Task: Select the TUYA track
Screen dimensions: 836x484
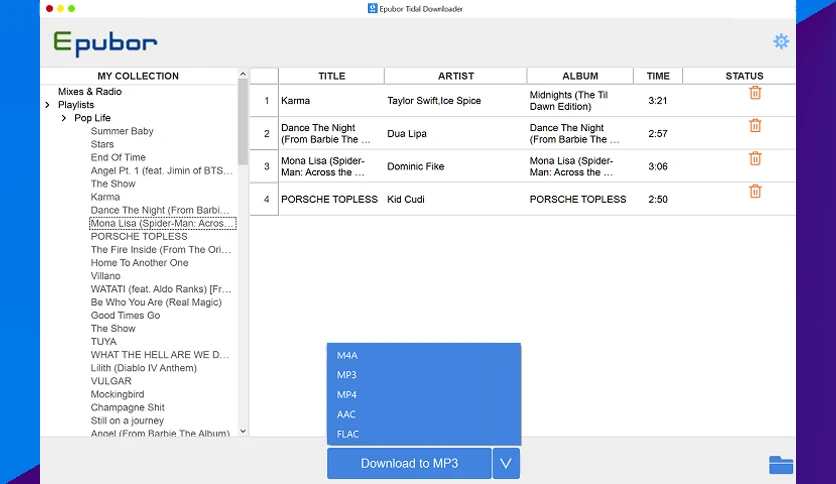Action: [x=103, y=342]
